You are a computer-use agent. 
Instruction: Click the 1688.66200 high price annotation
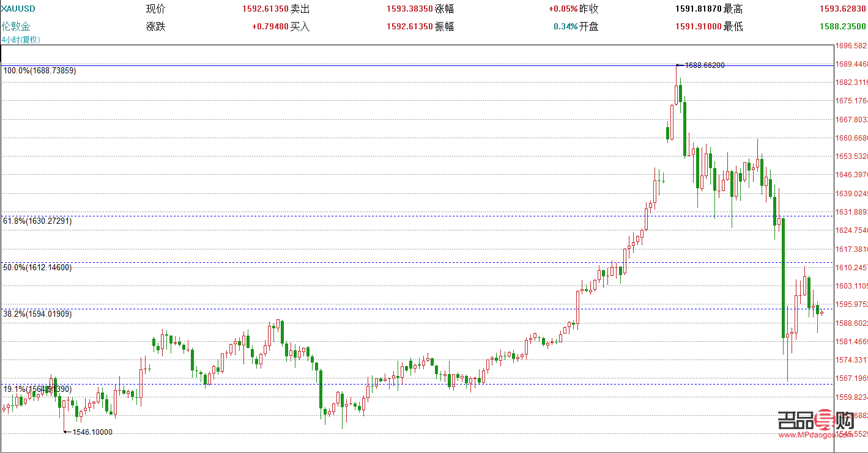coord(705,65)
